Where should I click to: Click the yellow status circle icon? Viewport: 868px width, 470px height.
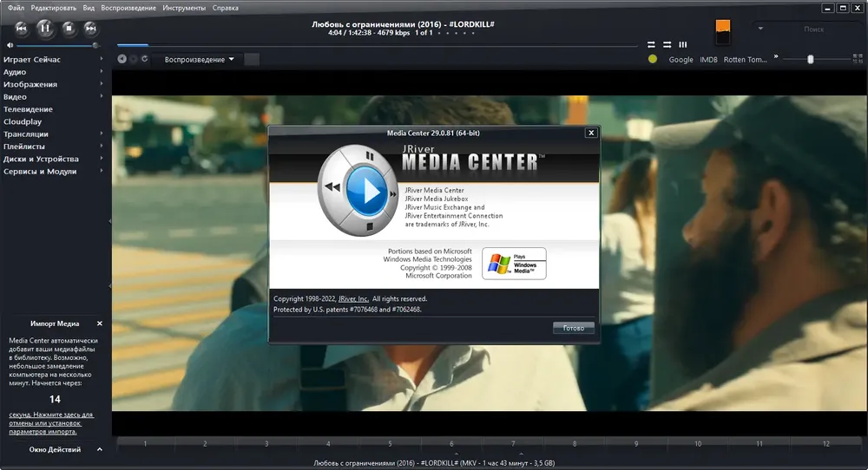653,59
